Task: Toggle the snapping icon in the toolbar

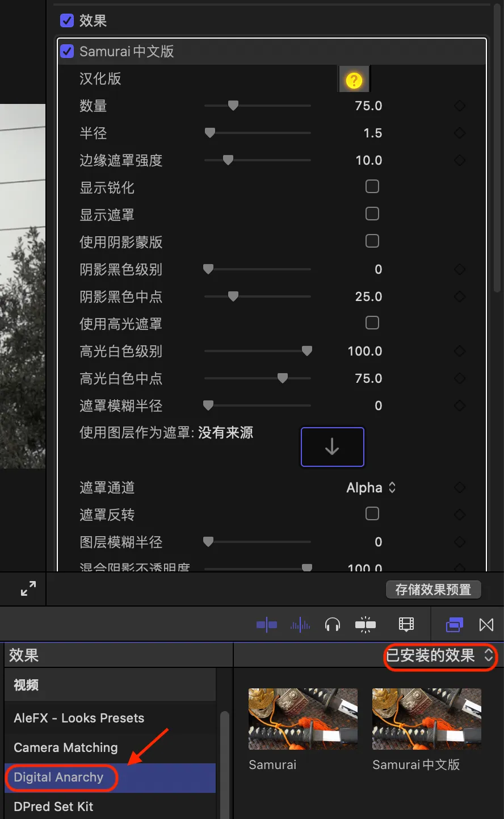Action: [366, 625]
